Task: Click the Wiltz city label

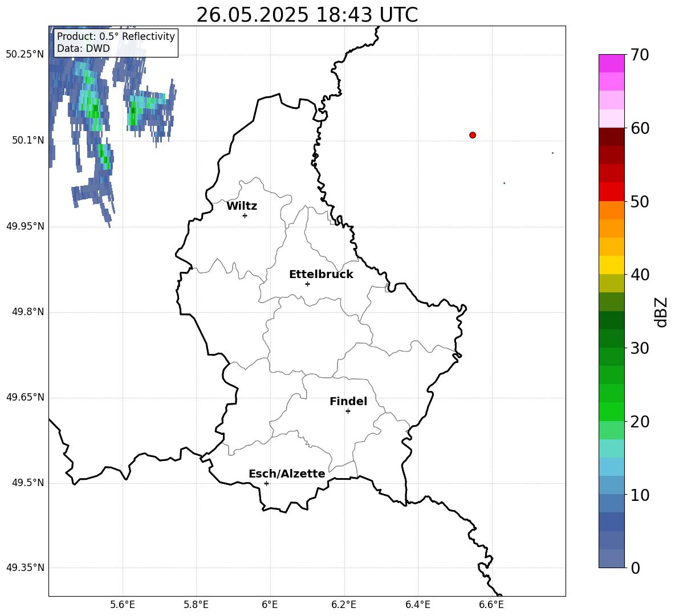Action: [242, 206]
